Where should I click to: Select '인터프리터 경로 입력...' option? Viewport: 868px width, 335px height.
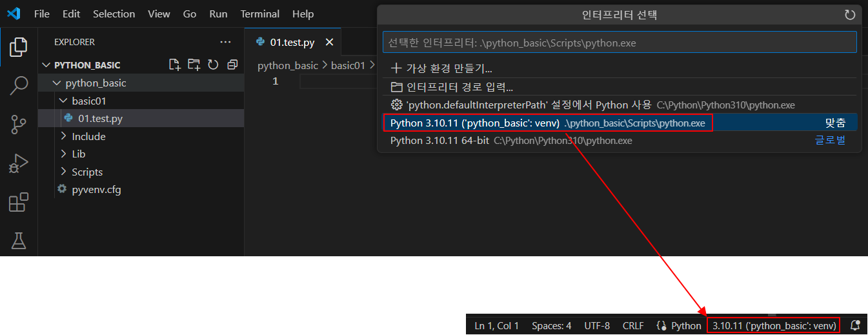(620, 86)
